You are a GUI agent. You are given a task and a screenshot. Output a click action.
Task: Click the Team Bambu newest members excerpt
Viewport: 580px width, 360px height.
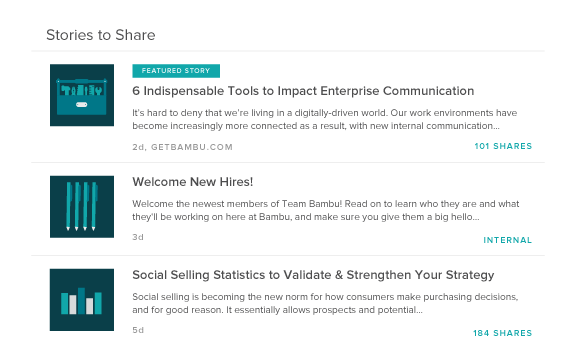(x=326, y=210)
